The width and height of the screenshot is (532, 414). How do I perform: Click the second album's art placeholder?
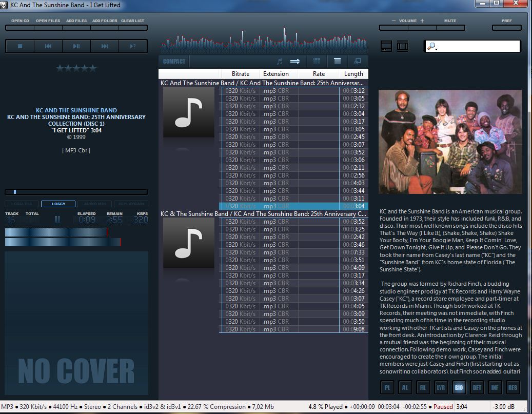tap(189, 243)
